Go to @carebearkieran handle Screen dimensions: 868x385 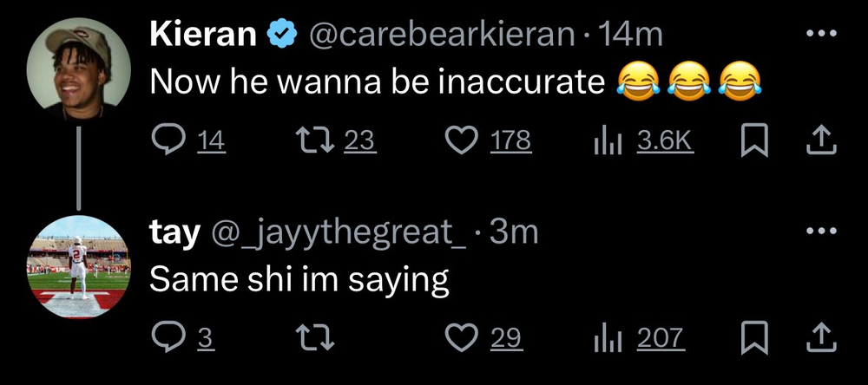441,35
